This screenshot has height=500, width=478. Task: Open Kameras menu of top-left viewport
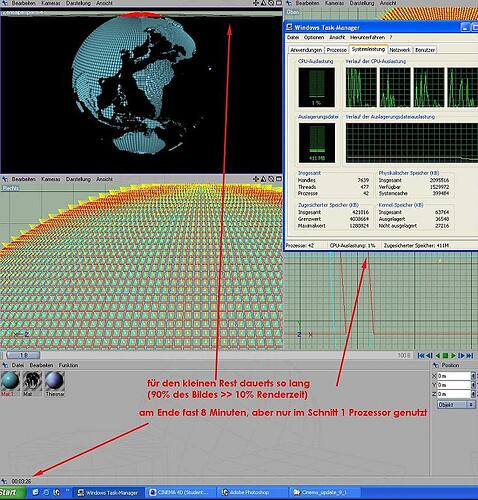coord(51,3)
